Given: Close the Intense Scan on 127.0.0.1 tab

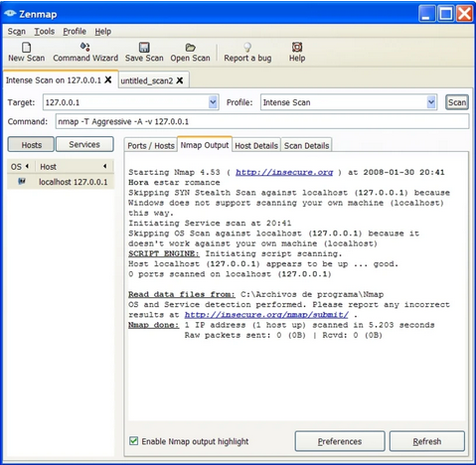Looking at the screenshot, I should (108, 79).
